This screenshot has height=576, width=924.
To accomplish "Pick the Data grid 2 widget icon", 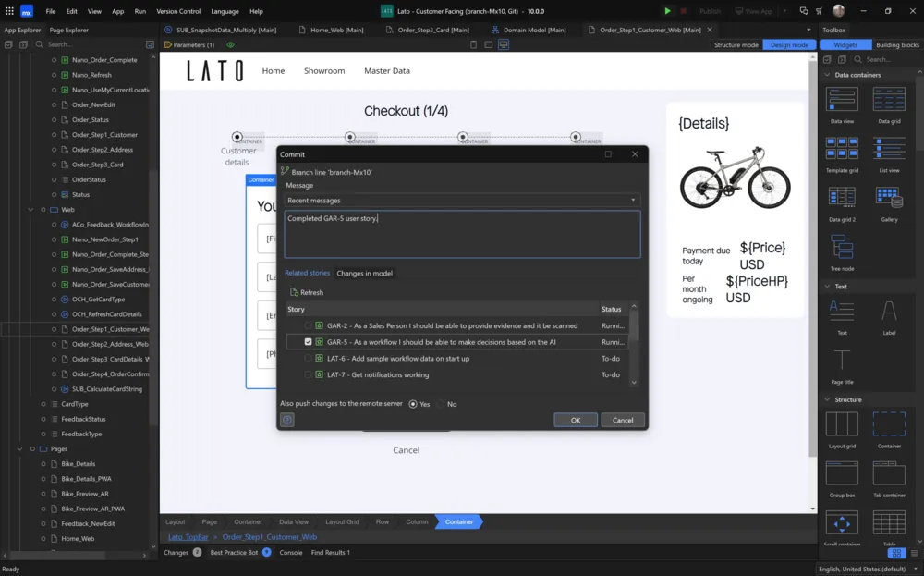I will (842, 198).
